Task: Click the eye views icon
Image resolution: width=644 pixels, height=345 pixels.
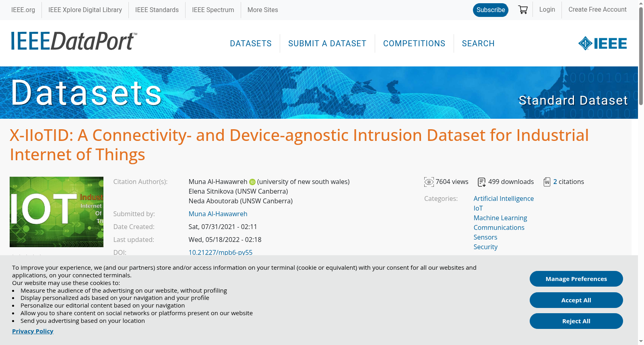Action: click(429, 182)
